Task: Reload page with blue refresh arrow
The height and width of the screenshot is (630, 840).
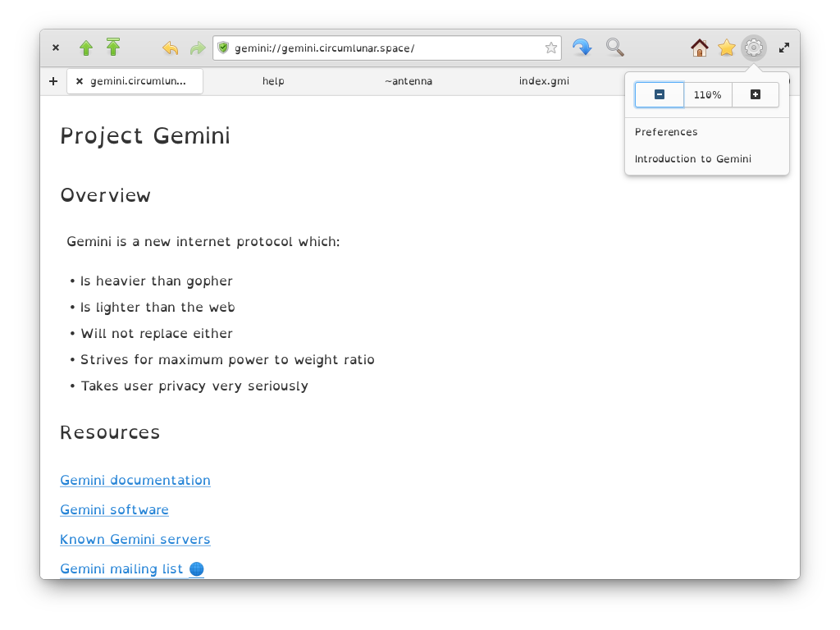Action: click(582, 48)
